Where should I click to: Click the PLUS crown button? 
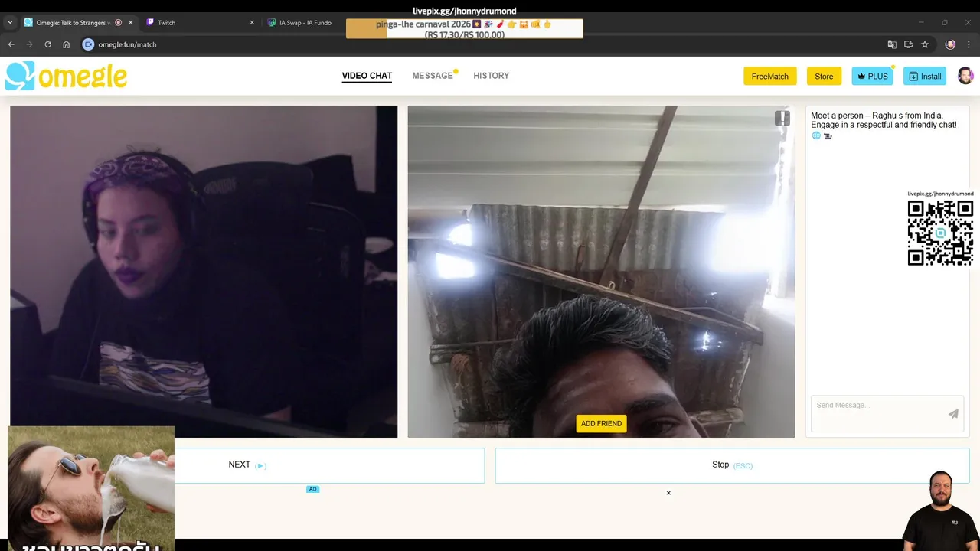coord(872,76)
